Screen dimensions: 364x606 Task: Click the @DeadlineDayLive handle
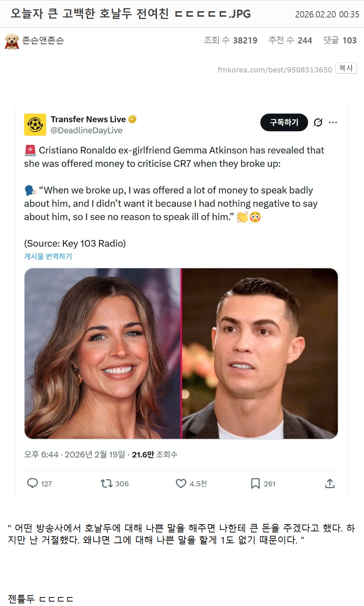(x=87, y=130)
